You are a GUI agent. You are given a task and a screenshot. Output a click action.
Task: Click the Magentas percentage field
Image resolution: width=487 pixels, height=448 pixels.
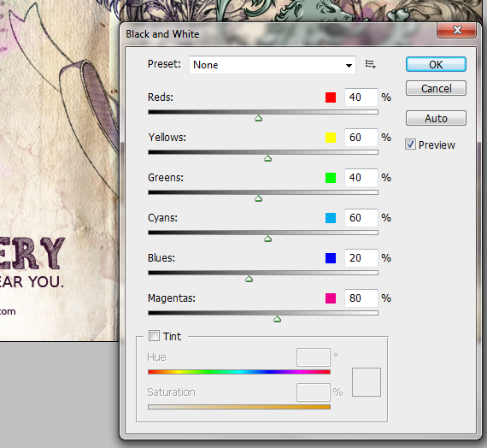(x=361, y=298)
